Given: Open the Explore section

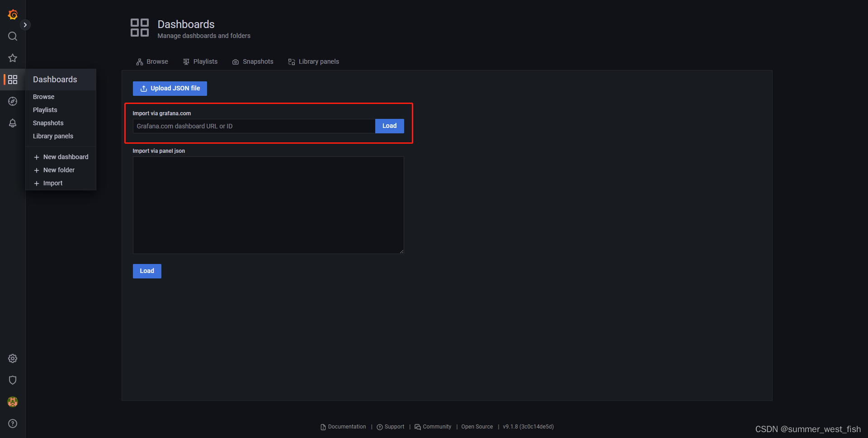Looking at the screenshot, I should [x=12, y=101].
